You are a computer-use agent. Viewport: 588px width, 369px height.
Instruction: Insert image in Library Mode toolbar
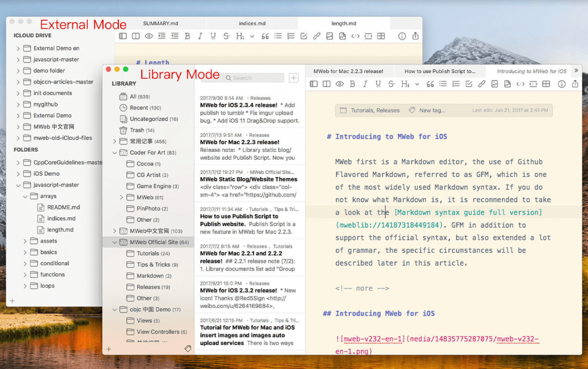coord(494,84)
